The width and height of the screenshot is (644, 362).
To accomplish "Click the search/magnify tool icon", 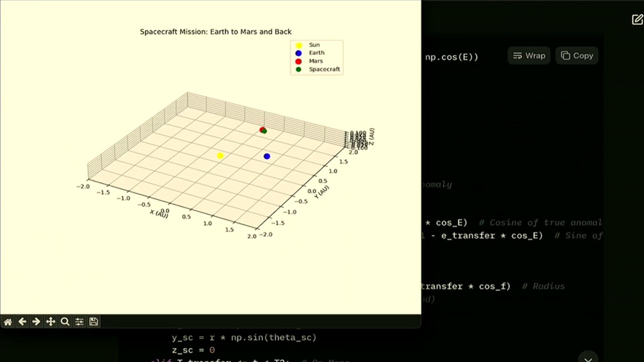I will (x=65, y=322).
